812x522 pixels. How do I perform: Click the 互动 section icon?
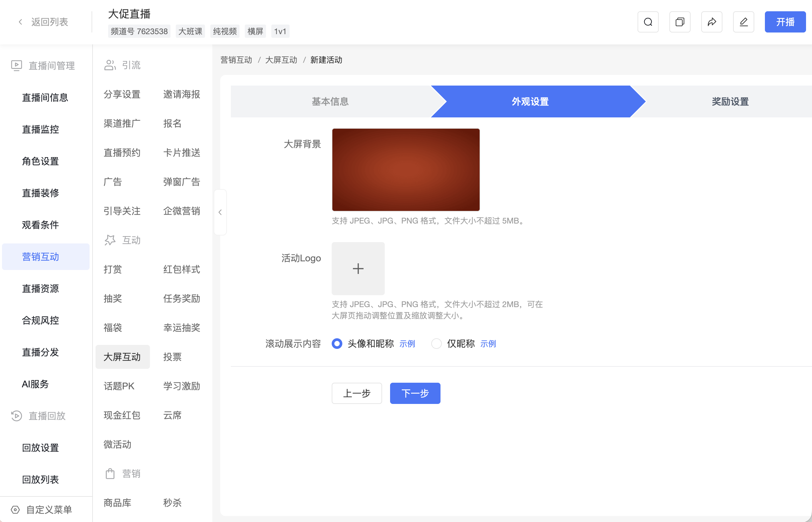coord(110,240)
